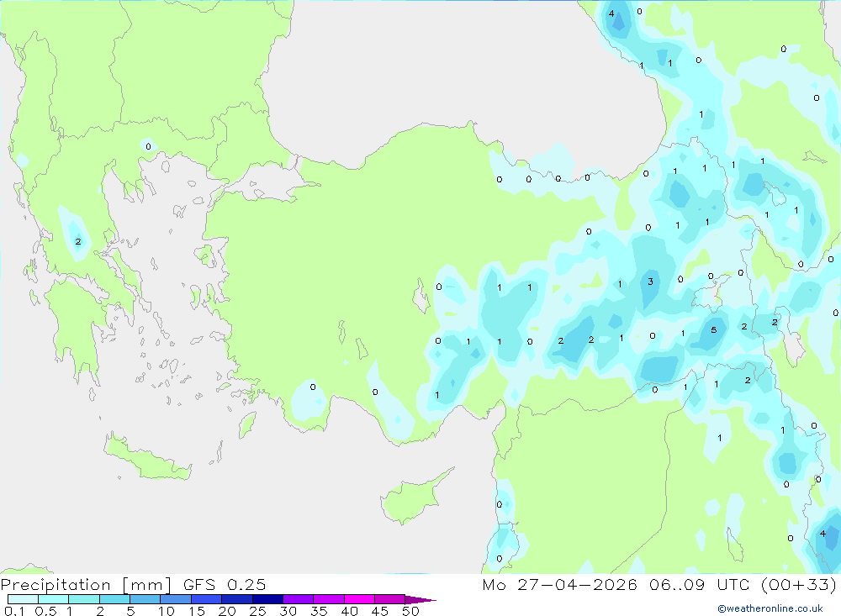Click the 20–25 mm legend color swatch
This screenshot has height=616, width=841.
236,599
